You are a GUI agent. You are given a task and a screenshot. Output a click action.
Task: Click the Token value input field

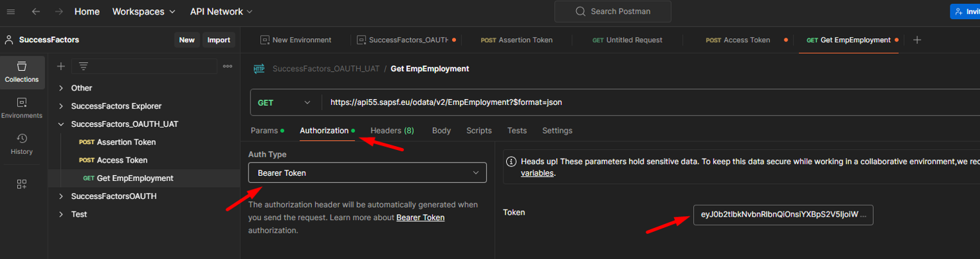point(783,214)
